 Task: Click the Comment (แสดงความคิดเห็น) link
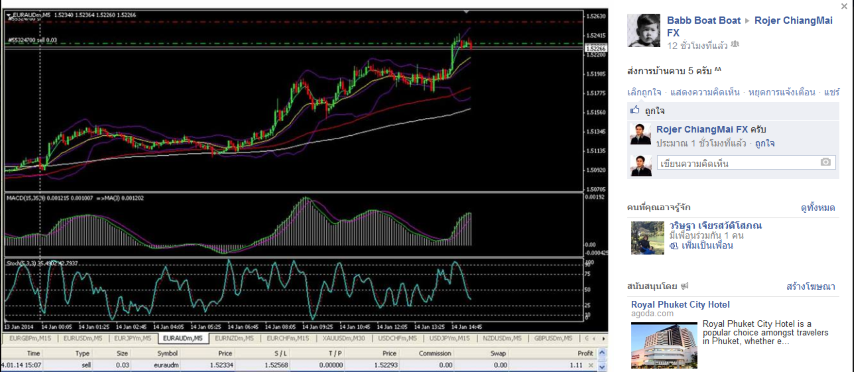coord(706,92)
